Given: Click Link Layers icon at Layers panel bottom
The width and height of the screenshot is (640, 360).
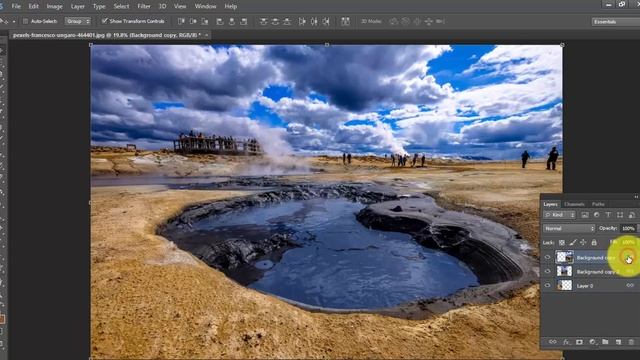Looking at the screenshot, I should click(x=553, y=342).
